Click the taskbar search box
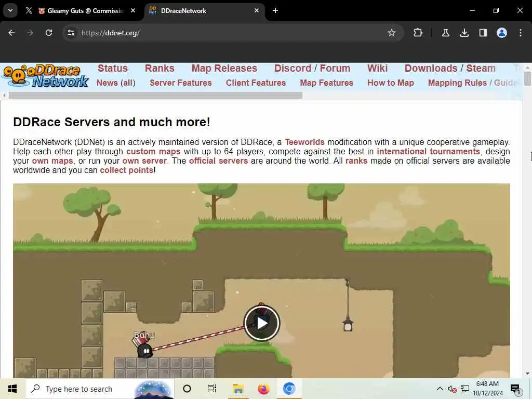Image resolution: width=532 pixels, height=399 pixels. tap(100, 389)
